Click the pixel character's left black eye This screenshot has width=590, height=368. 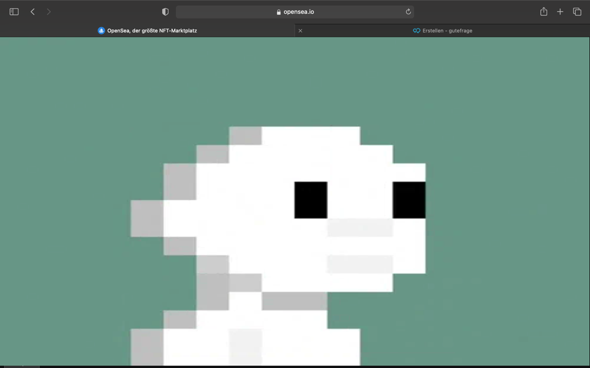pos(311,200)
